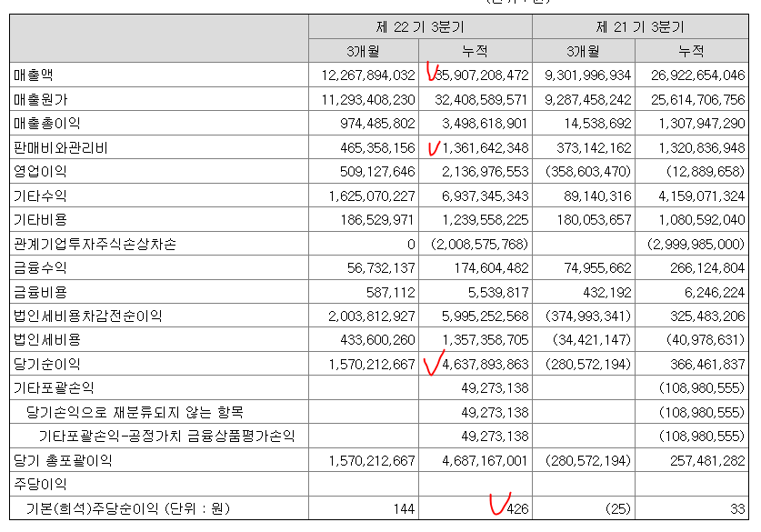Click value 1,361,642,348 in 판매비와관리비 row

[486, 147]
